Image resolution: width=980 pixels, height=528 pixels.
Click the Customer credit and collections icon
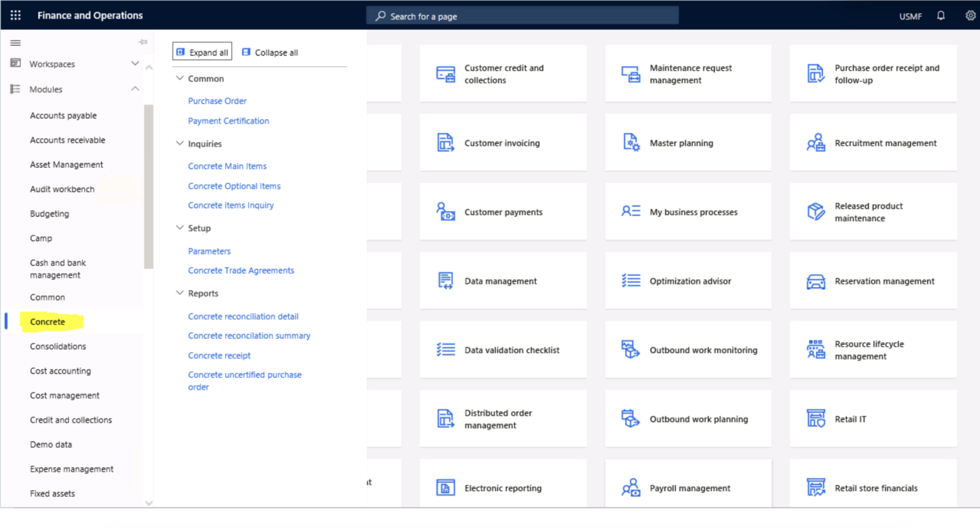pyautogui.click(x=445, y=74)
